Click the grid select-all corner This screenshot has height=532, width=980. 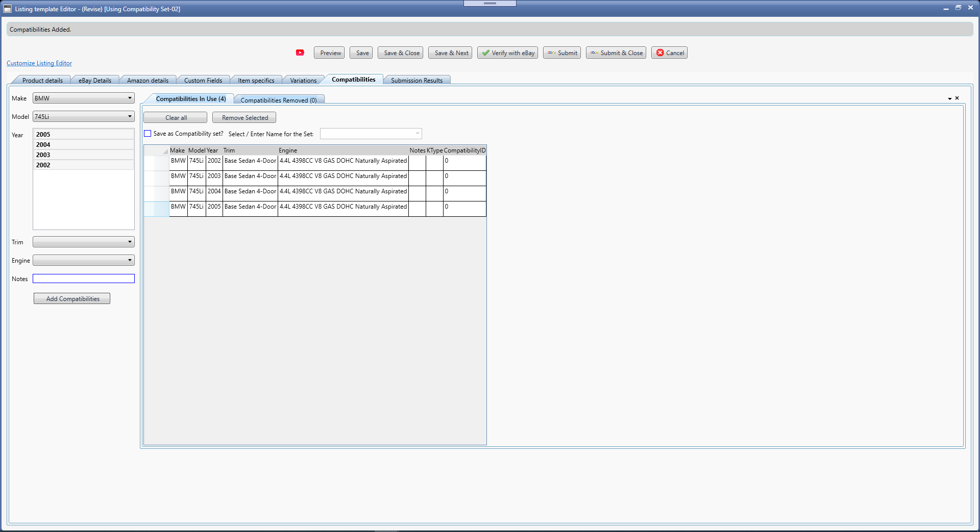coord(156,150)
